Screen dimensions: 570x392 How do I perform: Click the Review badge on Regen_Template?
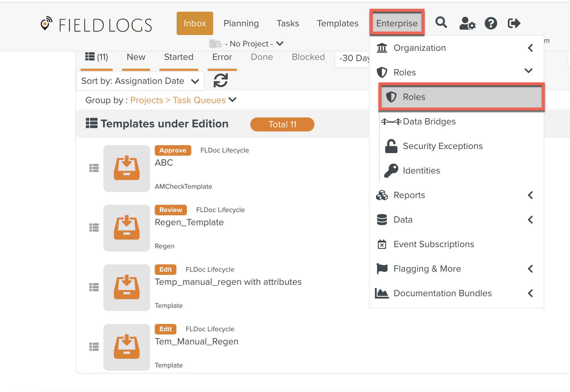point(171,210)
